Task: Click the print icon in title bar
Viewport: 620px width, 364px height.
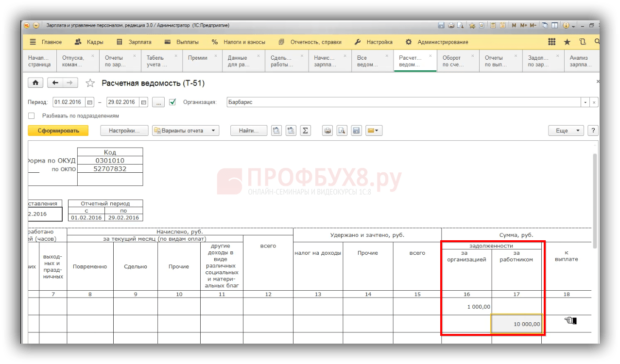Action: [x=451, y=25]
